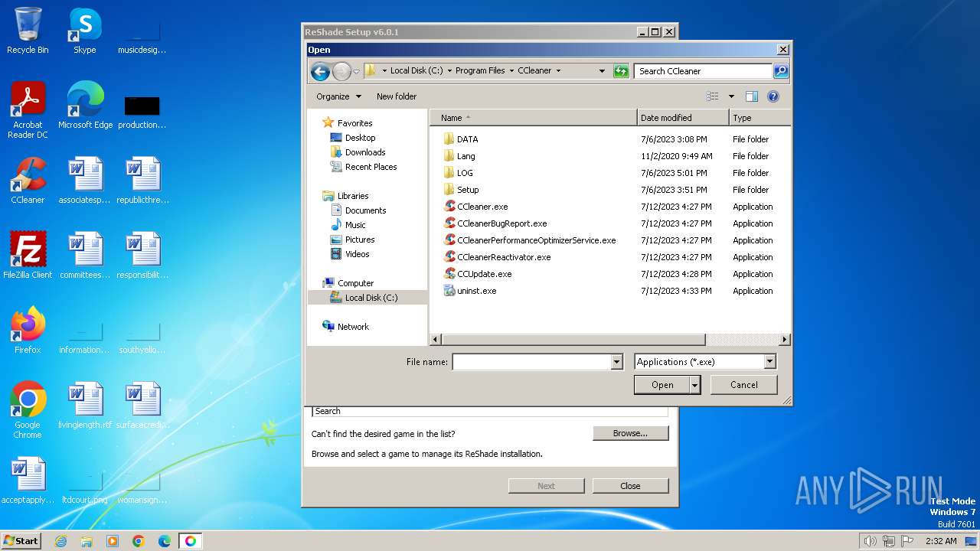Viewport: 980px width, 551px height.
Task: Open the Recycle Bin desktop icon
Action: (x=28, y=31)
